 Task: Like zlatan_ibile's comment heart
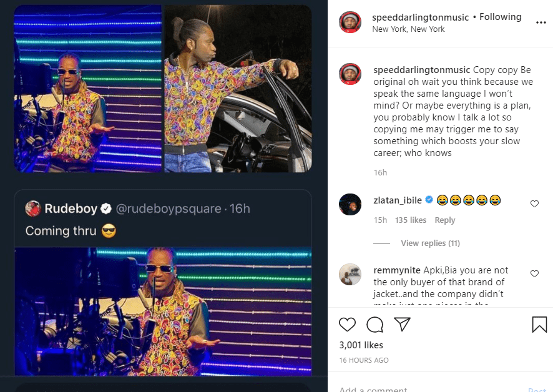coord(534,203)
